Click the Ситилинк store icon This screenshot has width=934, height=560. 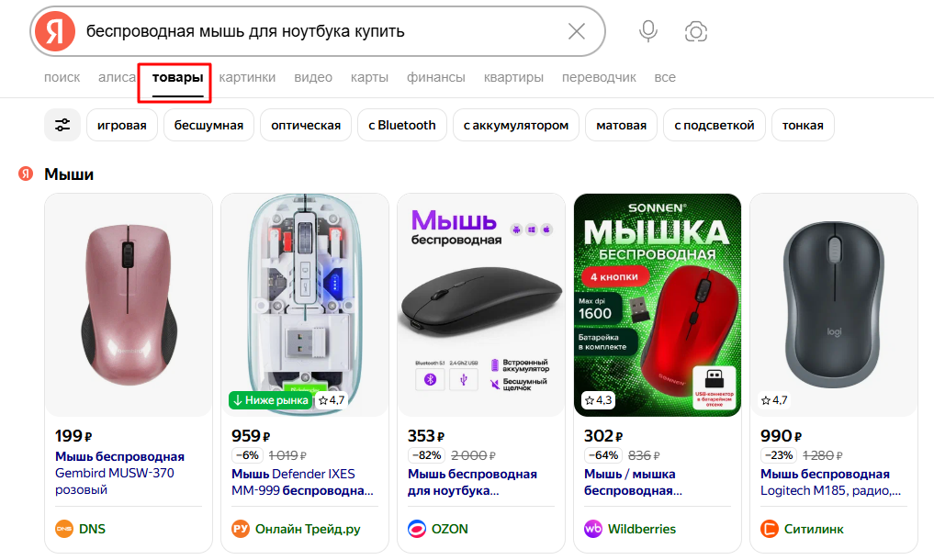[770, 529]
